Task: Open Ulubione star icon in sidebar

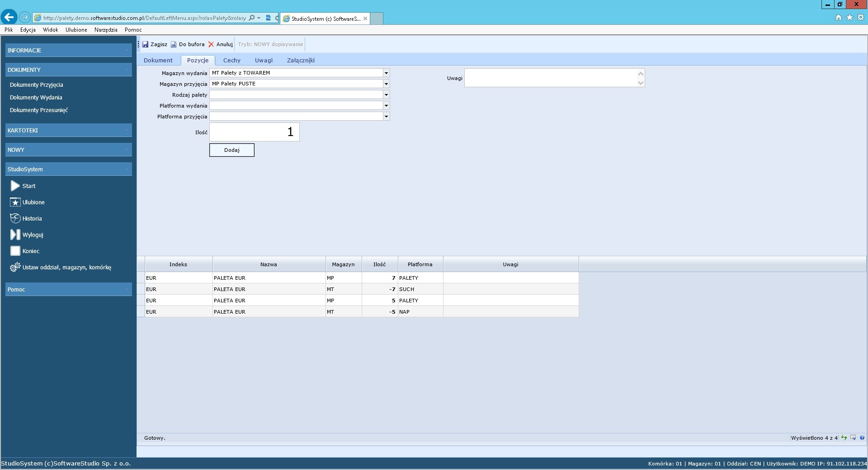Action: (15, 202)
